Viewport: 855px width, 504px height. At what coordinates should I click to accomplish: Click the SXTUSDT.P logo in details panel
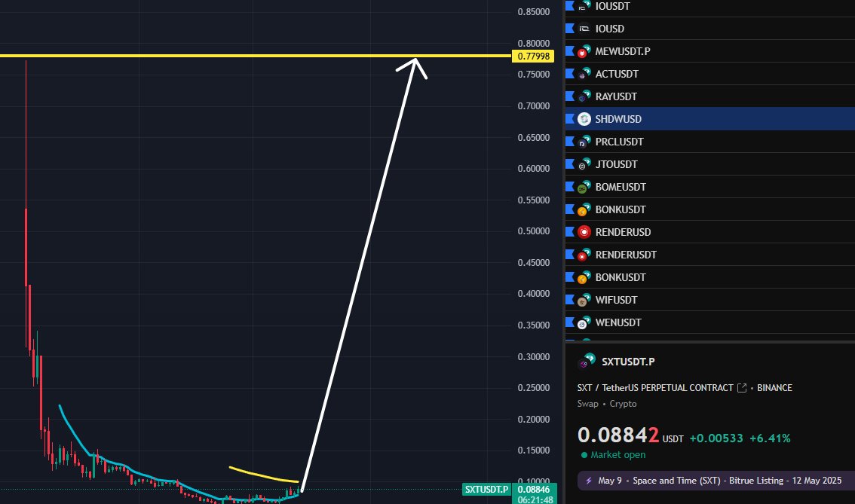(x=587, y=361)
